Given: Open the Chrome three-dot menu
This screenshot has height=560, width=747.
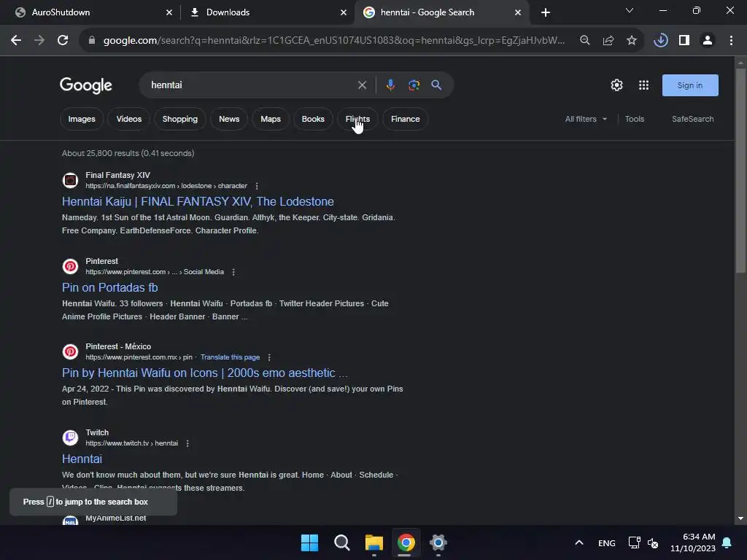Looking at the screenshot, I should (x=731, y=41).
